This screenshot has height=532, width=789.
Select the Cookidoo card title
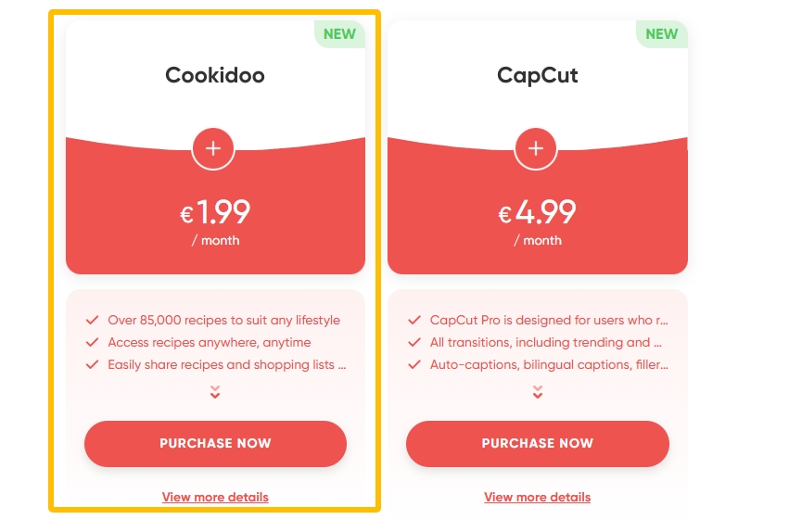(215, 75)
